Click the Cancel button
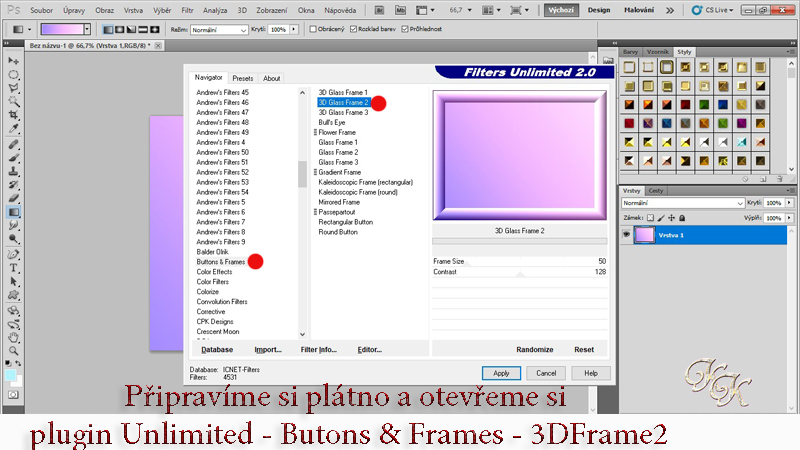Image resolution: width=800 pixels, height=450 pixels. tap(546, 373)
